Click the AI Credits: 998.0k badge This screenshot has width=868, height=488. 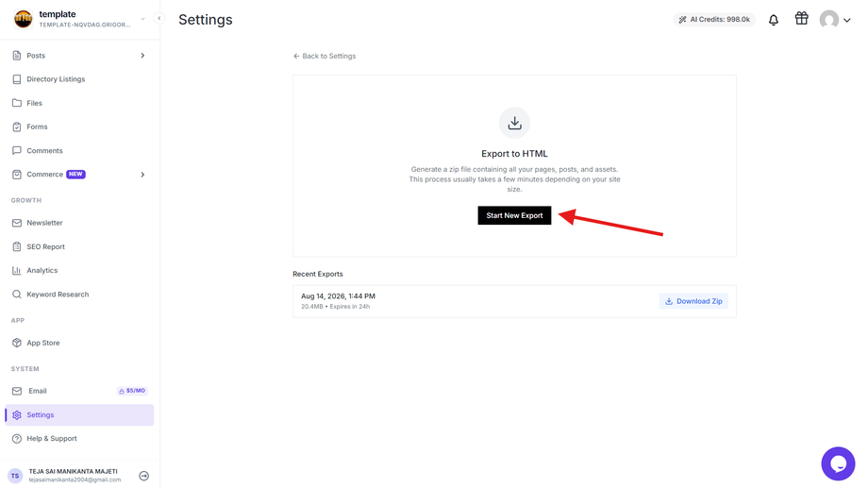(714, 20)
